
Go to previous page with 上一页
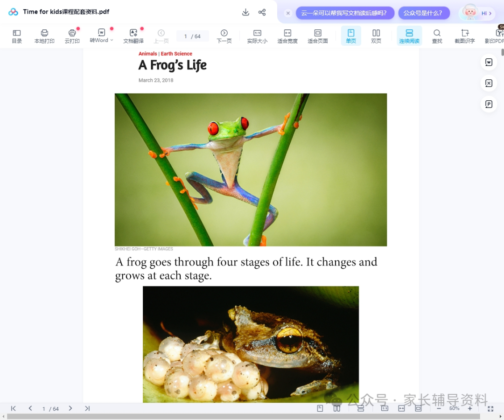(x=161, y=36)
